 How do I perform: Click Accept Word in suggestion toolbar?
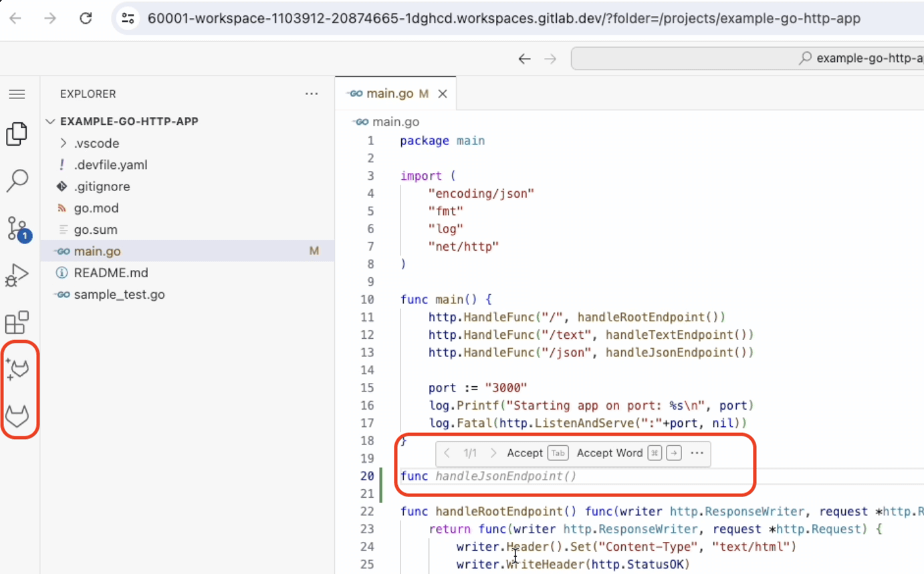click(609, 453)
